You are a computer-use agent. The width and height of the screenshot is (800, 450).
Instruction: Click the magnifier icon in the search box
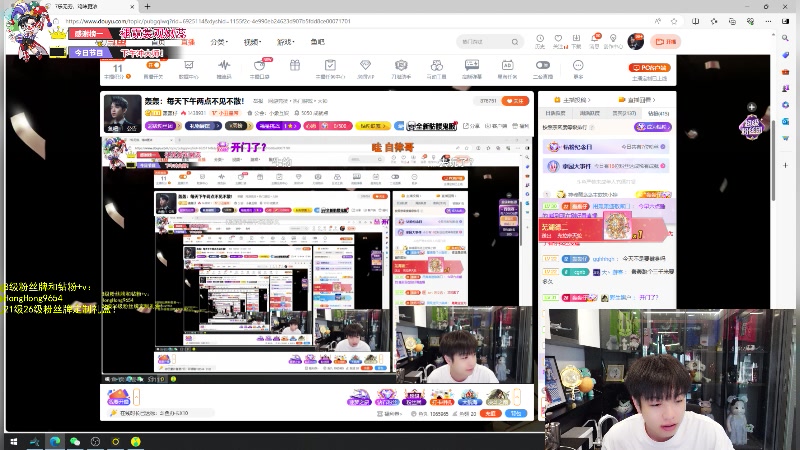tap(515, 42)
